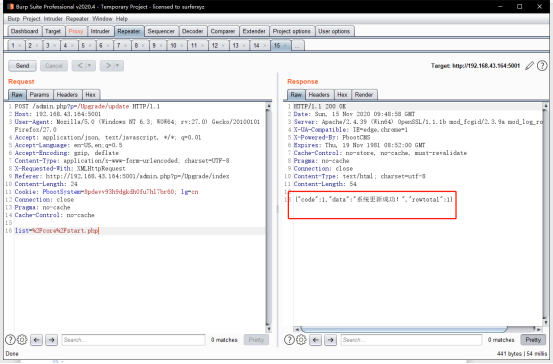Click the list=%2Fcore%2Fstart.php body line
This screenshot has width=553, height=364.
pyautogui.click(x=56, y=231)
